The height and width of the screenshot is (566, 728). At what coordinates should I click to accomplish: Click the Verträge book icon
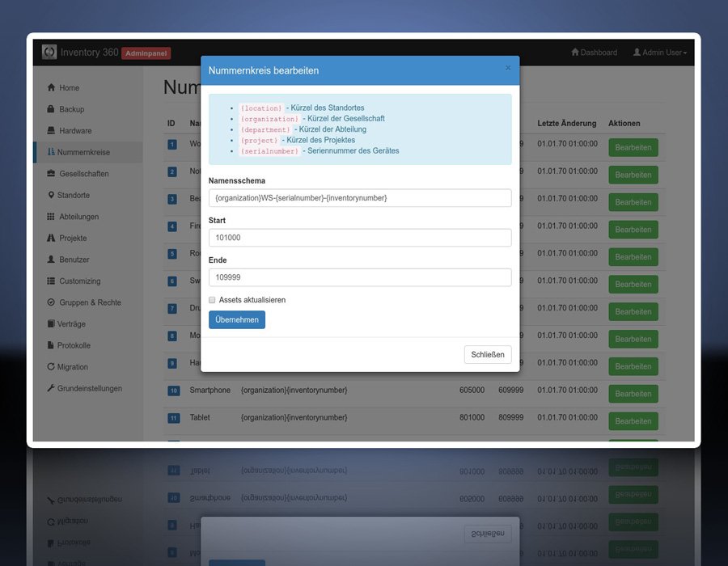point(51,323)
